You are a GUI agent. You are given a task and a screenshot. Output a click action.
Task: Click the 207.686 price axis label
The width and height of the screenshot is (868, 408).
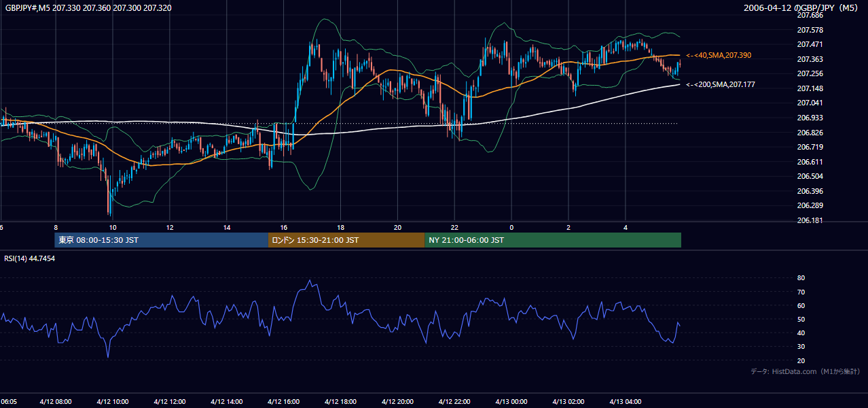pos(810,15)
